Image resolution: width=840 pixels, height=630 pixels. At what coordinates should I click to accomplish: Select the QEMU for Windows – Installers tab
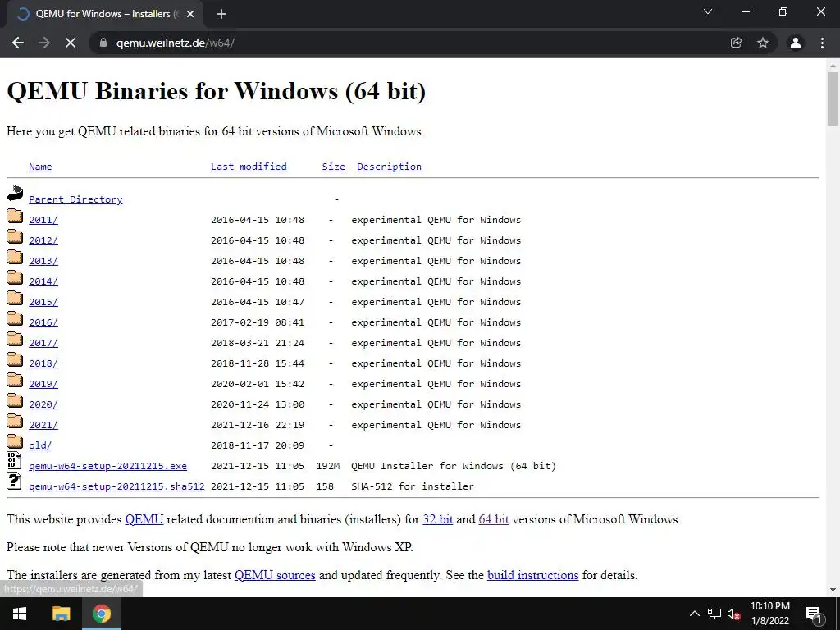(x=104, y=15)
